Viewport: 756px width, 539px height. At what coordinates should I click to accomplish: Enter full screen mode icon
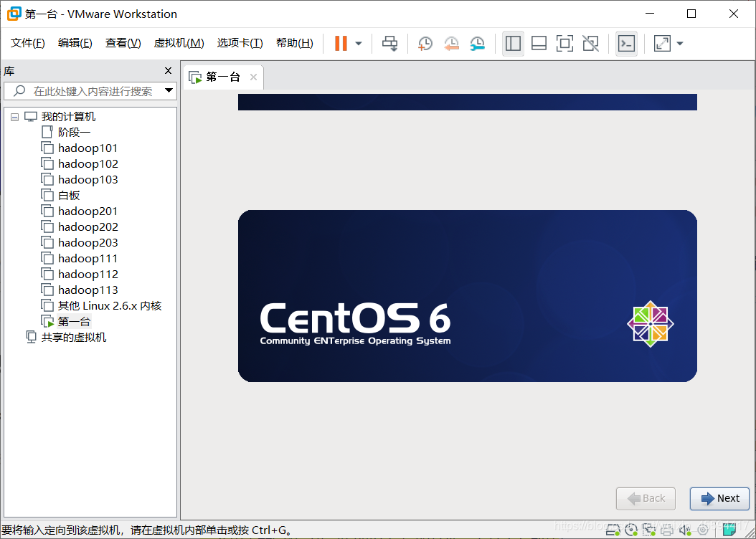click(564, 43)
